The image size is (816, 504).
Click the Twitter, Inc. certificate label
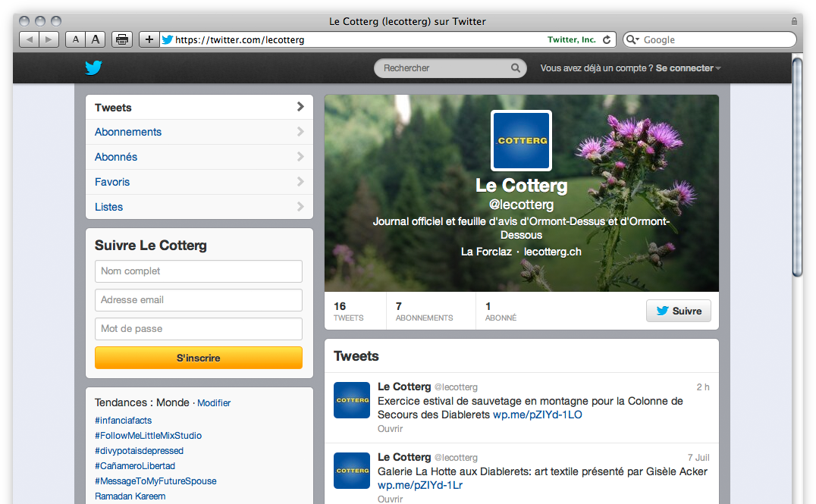(571, 39)
